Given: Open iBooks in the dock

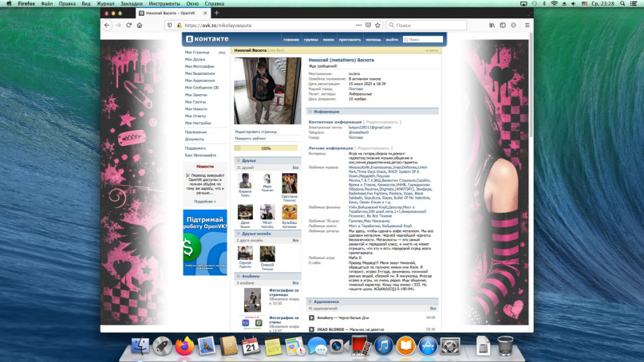Looking at the screenshot, I should pos(405,345).
